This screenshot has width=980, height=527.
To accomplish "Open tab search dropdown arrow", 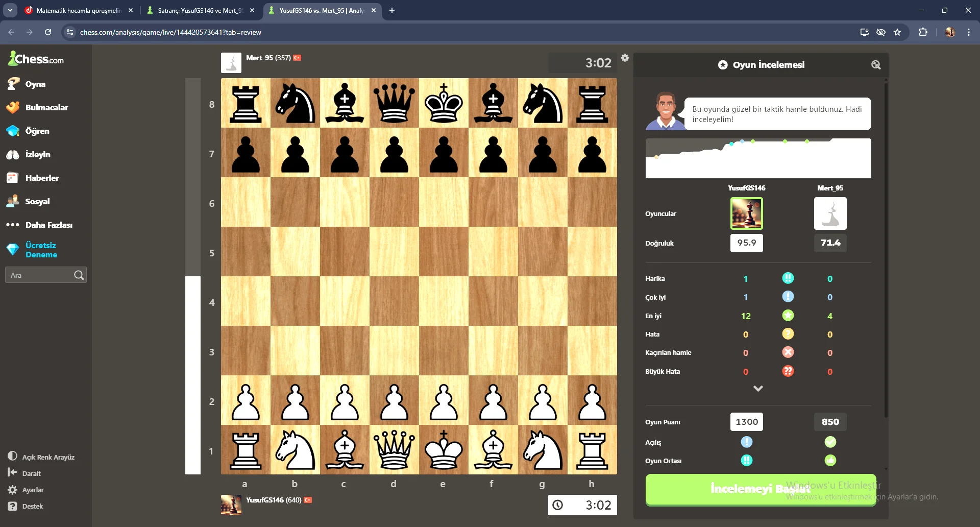I will [x=10, y=10].
